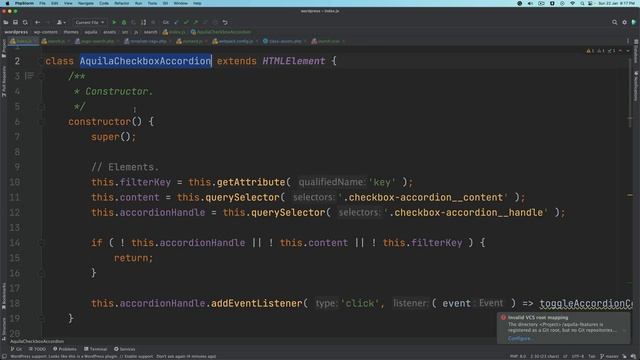
Task: Open the Window menu
Action: [x=181, y=3]
